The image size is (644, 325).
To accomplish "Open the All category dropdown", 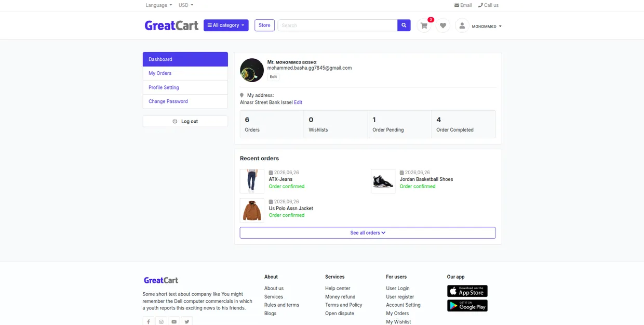I will coord(226,25).
